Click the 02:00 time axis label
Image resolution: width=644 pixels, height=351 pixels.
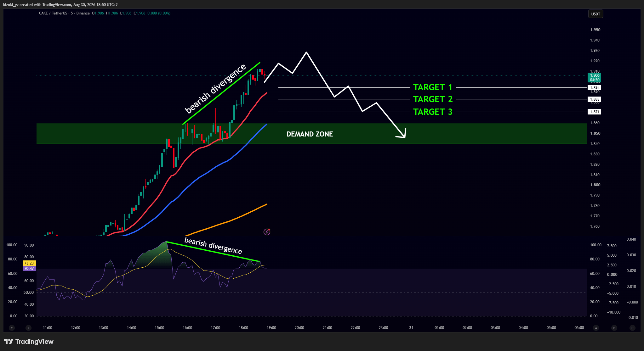[467, 328]
